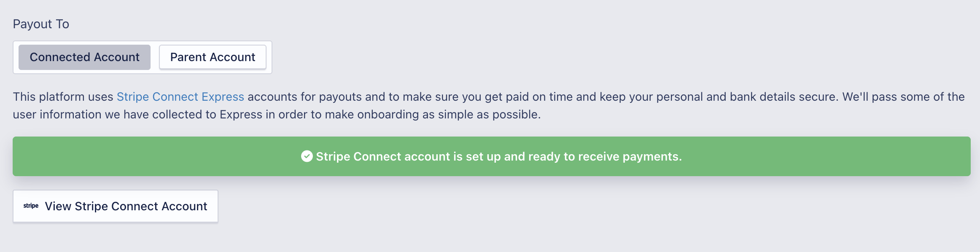This screenshot has height=252, width=980.
Task: Switch payout to Parent Account
Action: coord(213,57)
